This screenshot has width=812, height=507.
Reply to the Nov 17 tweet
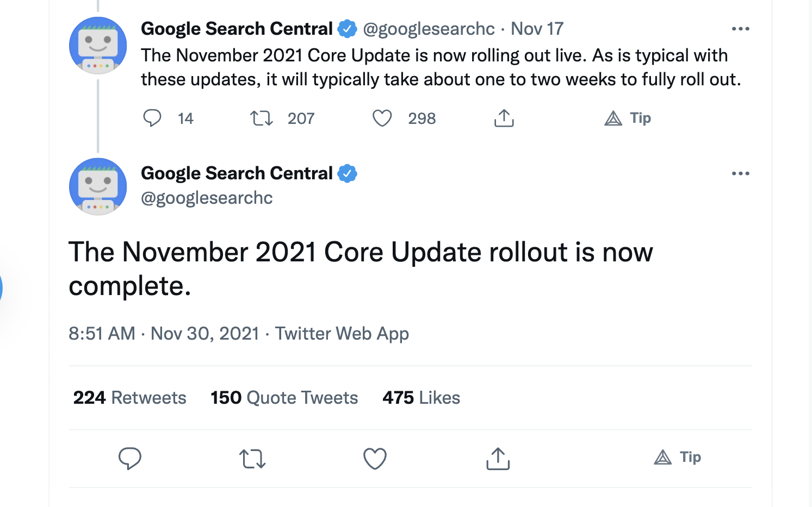(153, 118)
